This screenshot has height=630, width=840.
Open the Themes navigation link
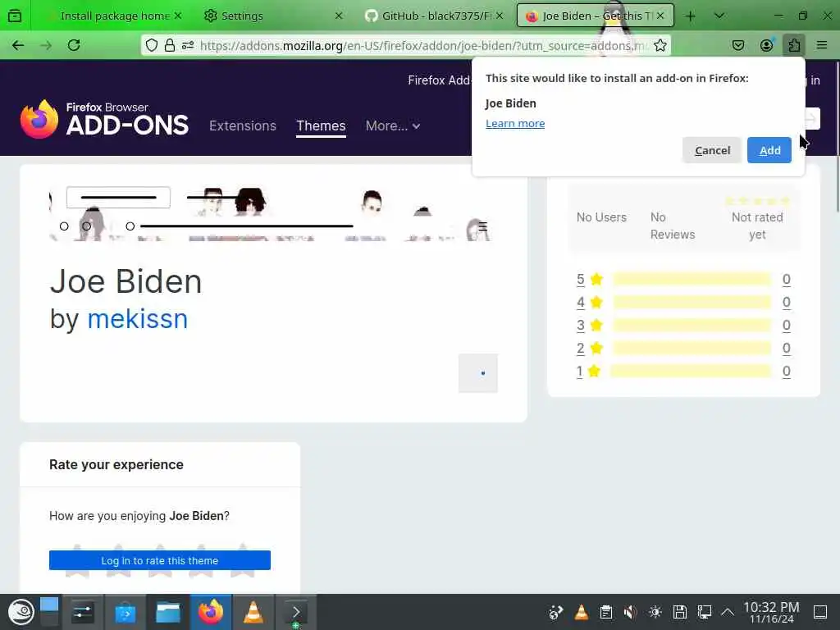point(321,126)
